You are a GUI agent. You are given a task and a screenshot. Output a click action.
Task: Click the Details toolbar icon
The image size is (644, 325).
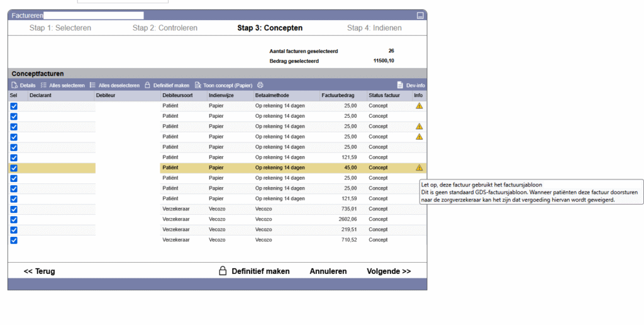(14, 85)
